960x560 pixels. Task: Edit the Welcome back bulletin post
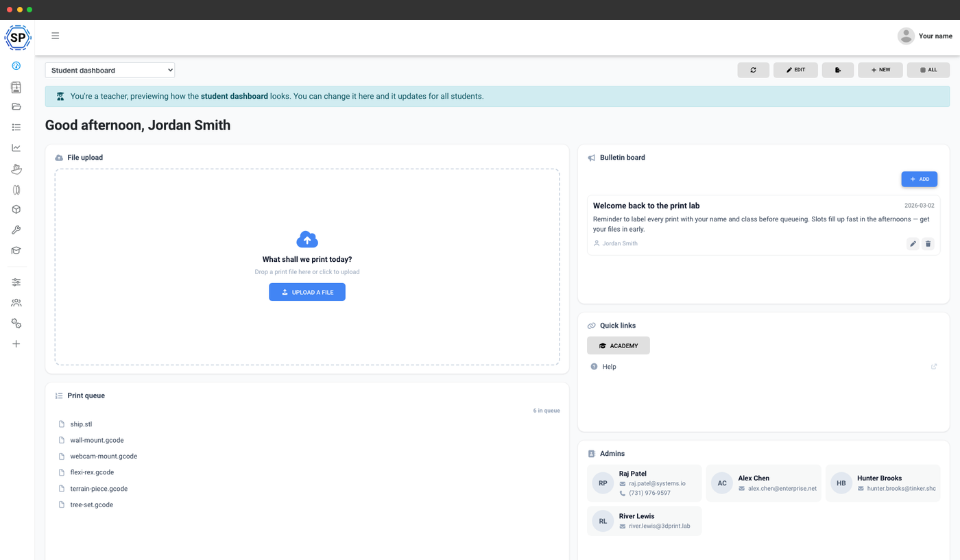(x=913, y=243)
